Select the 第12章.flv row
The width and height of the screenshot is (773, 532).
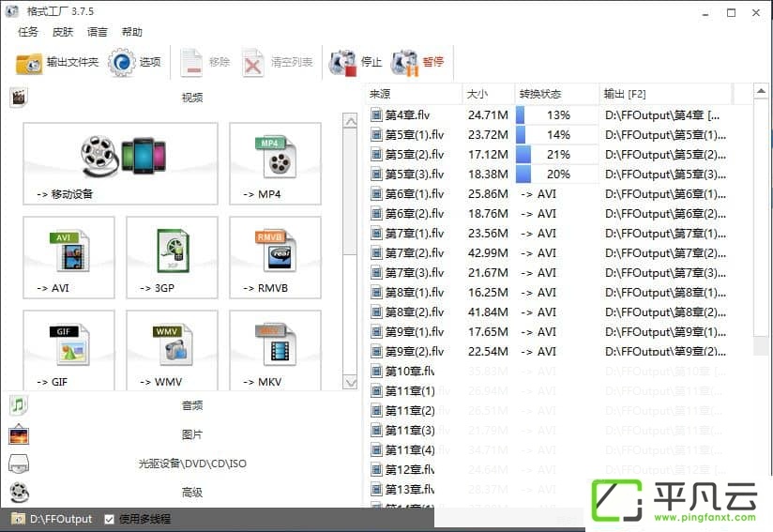[x=548, y=470]
